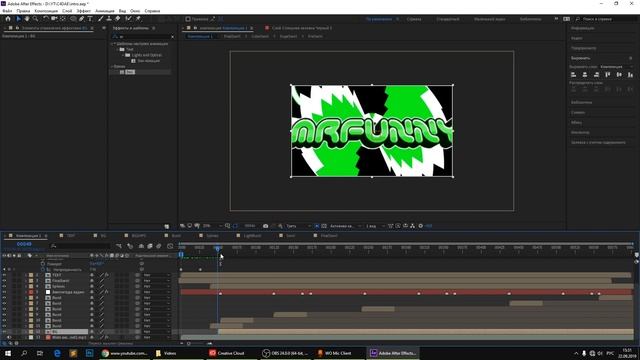Mute audio of the mp3 layer
The width and height of the screenshot is (640, 360).
(x=9, y=338)
